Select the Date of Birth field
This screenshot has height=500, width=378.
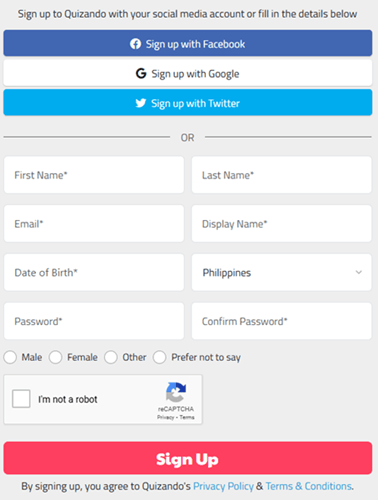pos(94,272)
